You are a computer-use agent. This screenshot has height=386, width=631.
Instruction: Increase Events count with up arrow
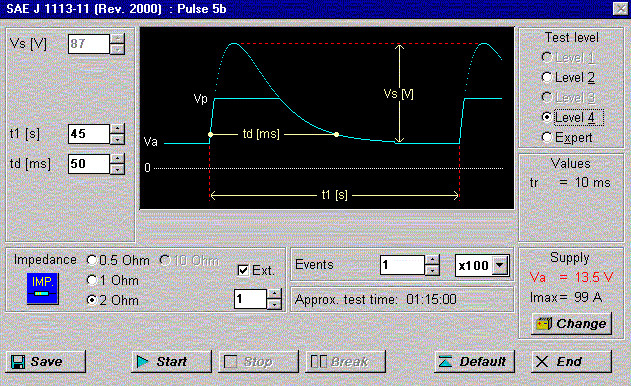432,260
